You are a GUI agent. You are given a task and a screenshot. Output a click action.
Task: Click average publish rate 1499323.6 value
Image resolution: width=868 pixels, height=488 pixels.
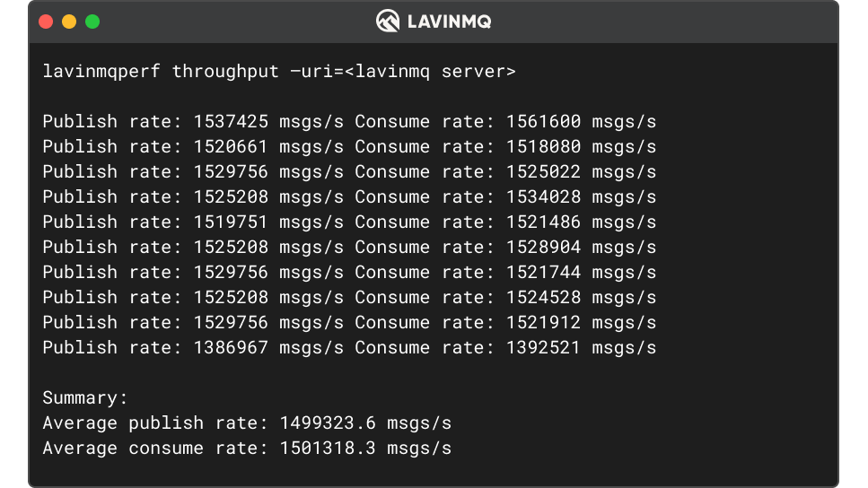pyautogui.click(x=328, y=423)
